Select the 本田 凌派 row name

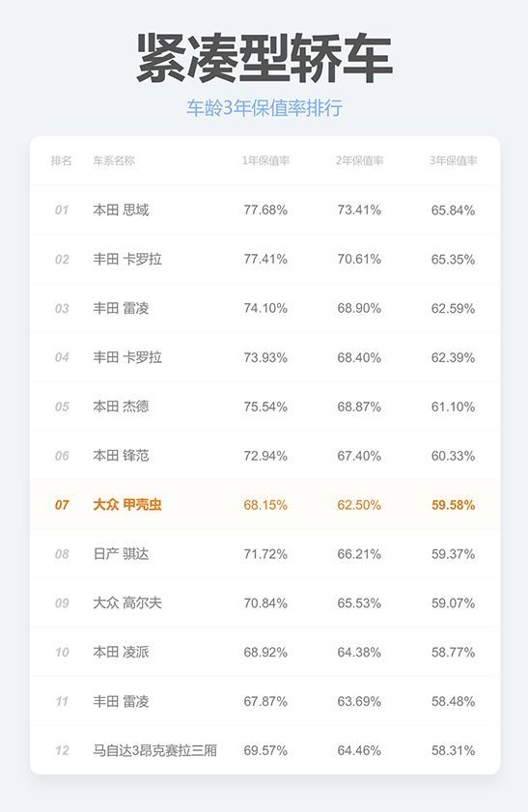pyautogui.click(x=121, y=652)
